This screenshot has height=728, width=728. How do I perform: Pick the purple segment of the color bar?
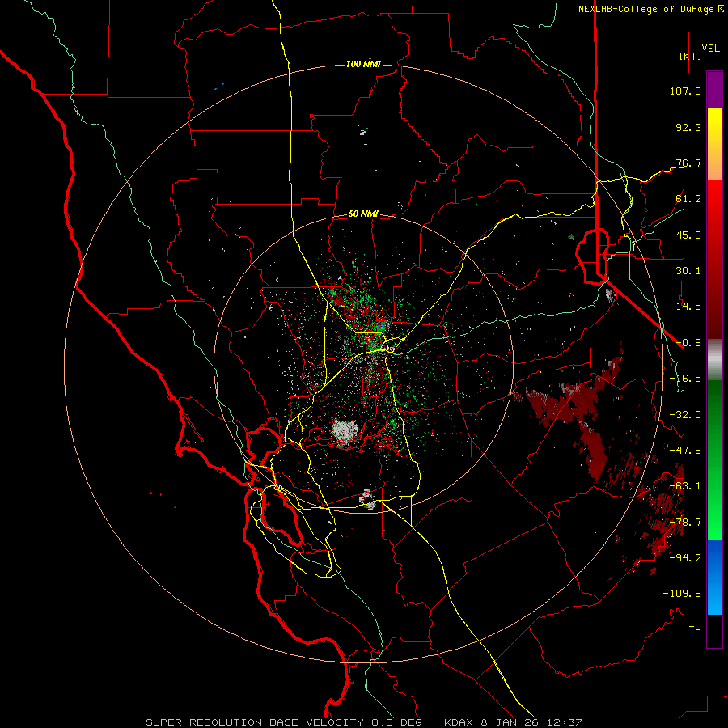tap(714, 90)
